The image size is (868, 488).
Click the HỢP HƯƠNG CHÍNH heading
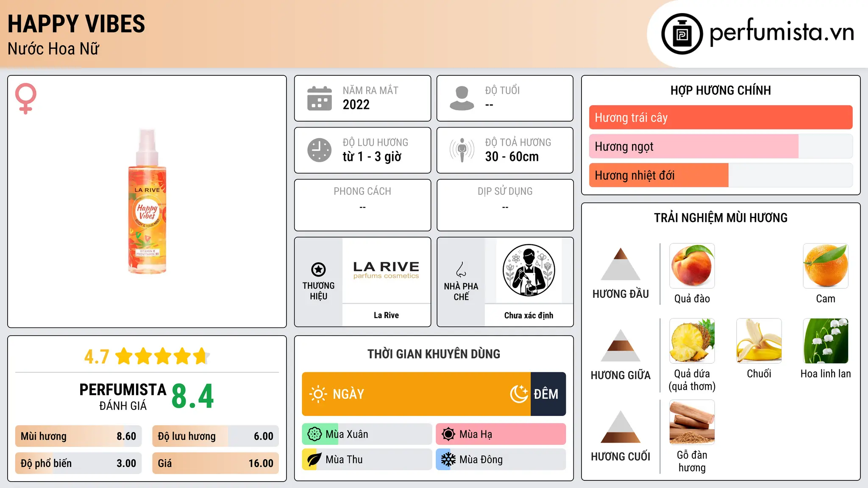tap(721, 90)
